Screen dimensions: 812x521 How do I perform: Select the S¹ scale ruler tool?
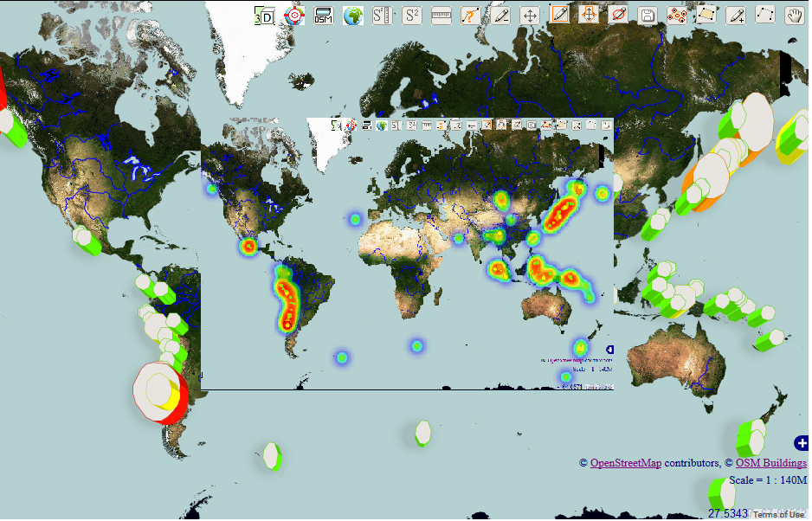pos(382,15)
